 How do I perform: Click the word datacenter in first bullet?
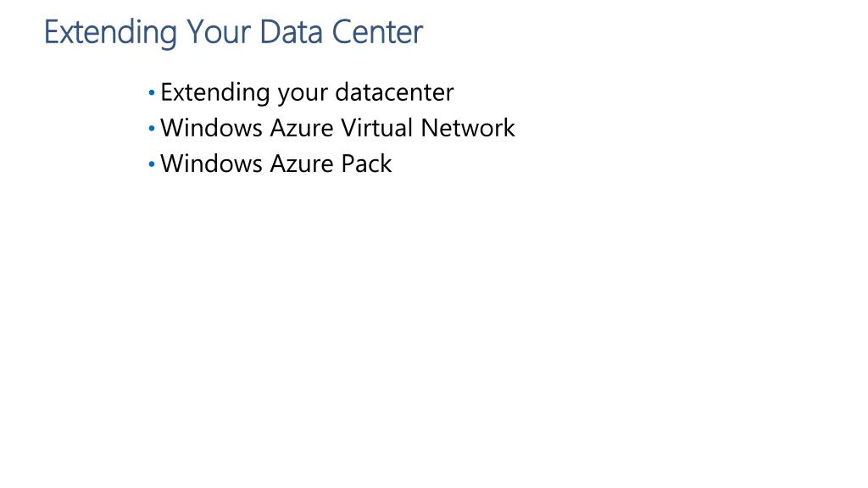pyautogui.click(x=394, y=92)
